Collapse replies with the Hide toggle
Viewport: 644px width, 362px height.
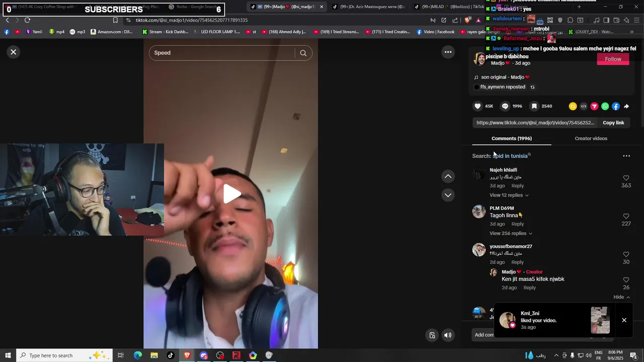point(622,297)
